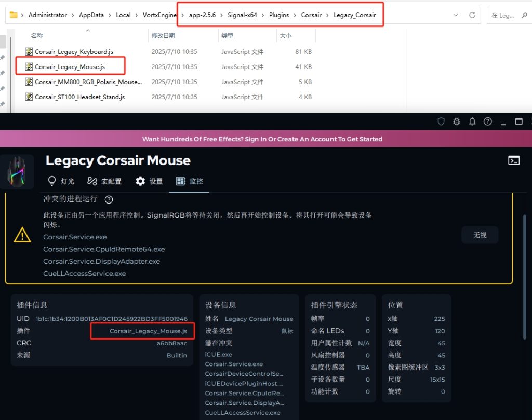
Task: Open the bug report icon
Action: [457, 121]
